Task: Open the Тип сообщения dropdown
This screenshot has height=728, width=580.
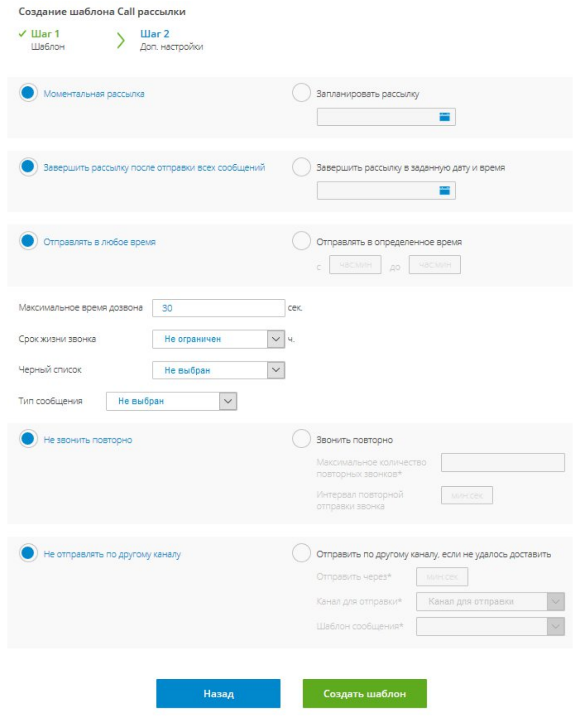Action: point(228,401)
